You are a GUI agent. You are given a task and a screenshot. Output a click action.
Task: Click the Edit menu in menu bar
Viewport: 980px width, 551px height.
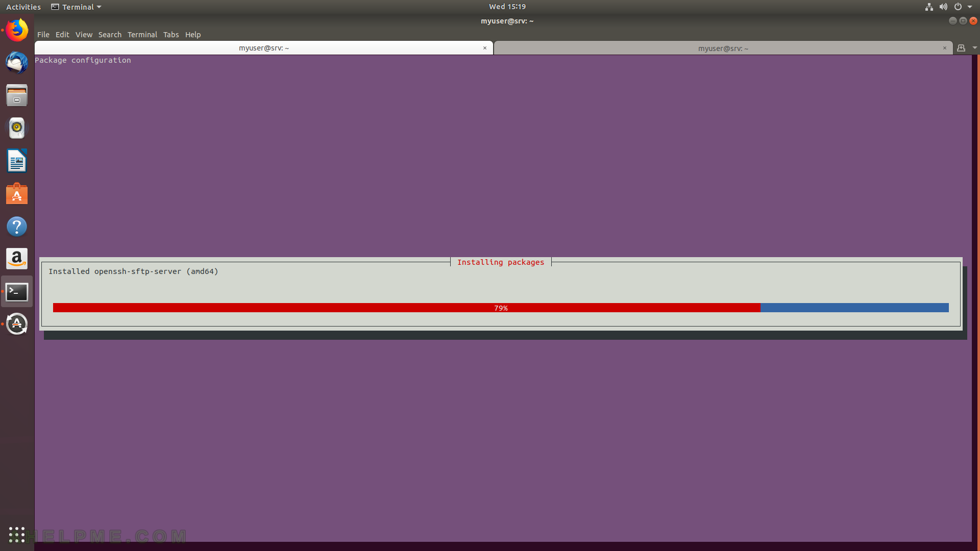61,34
